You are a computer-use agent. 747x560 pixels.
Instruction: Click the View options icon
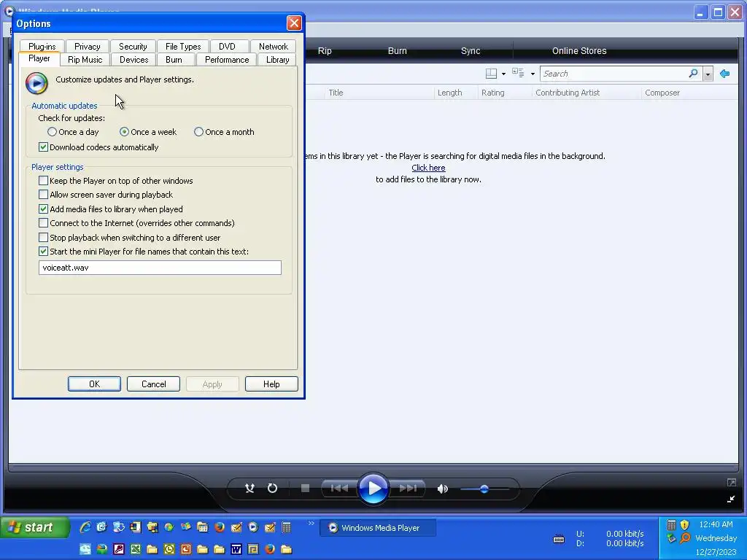pos(519,73)
